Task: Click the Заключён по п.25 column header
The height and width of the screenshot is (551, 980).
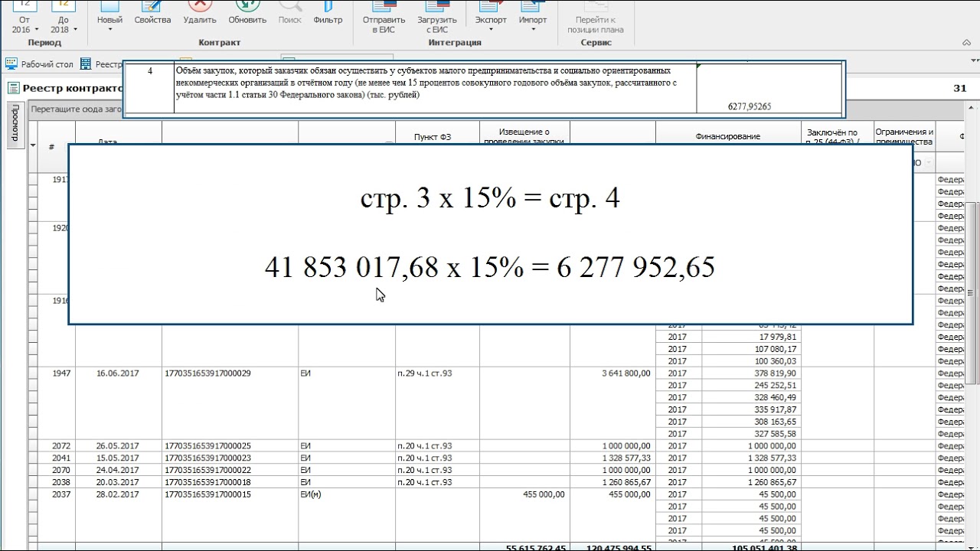Action: tap(837, 137)
